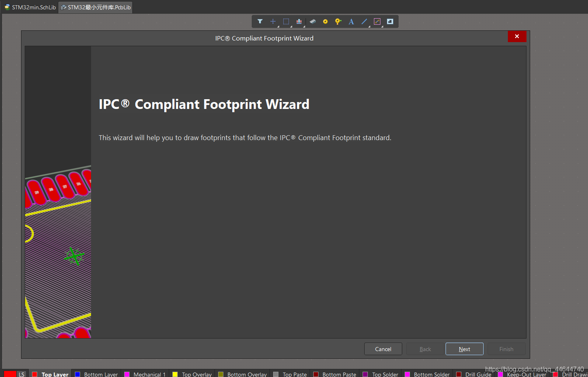588x377 pixels.
Task: Open the align objects tool
Action: 299,21
